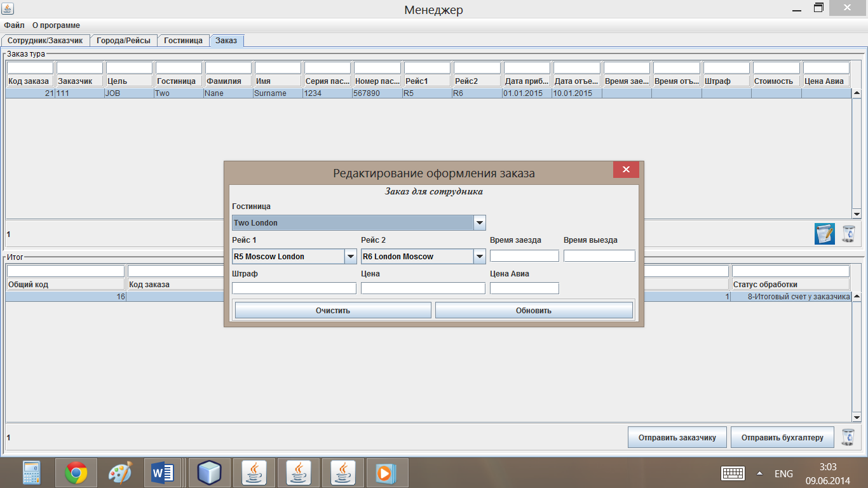Click the Общий код column header
868x488 pixels.
[66, 285]
